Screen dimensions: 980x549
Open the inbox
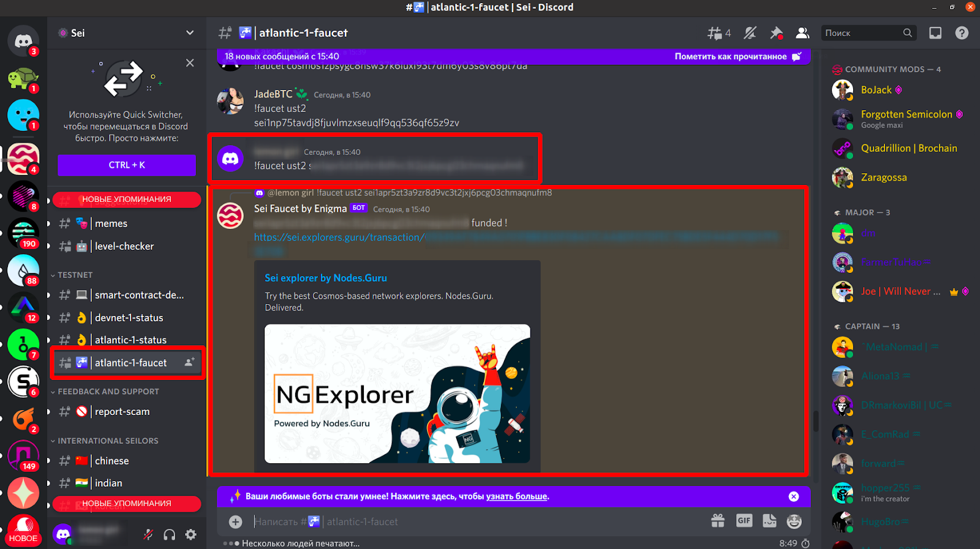935,33
